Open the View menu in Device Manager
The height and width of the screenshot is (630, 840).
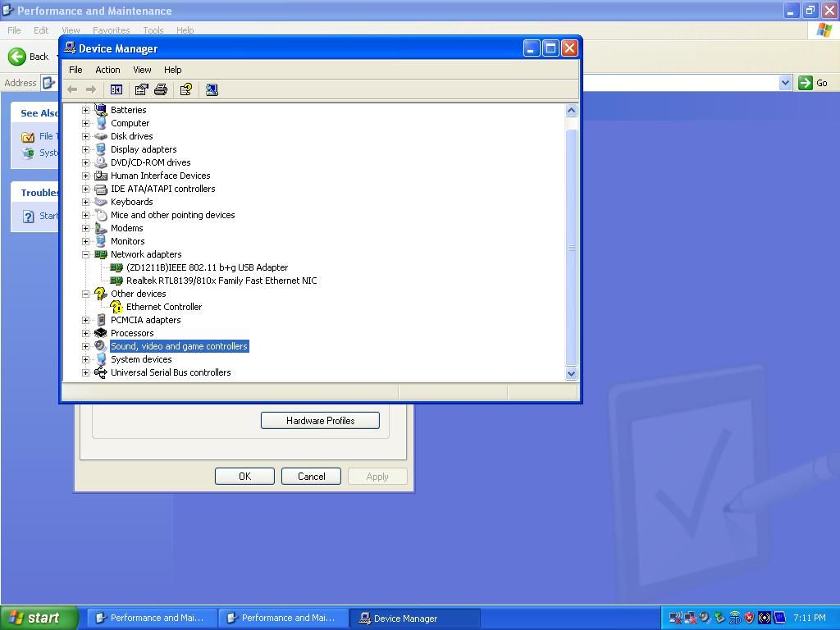[142, 70]
